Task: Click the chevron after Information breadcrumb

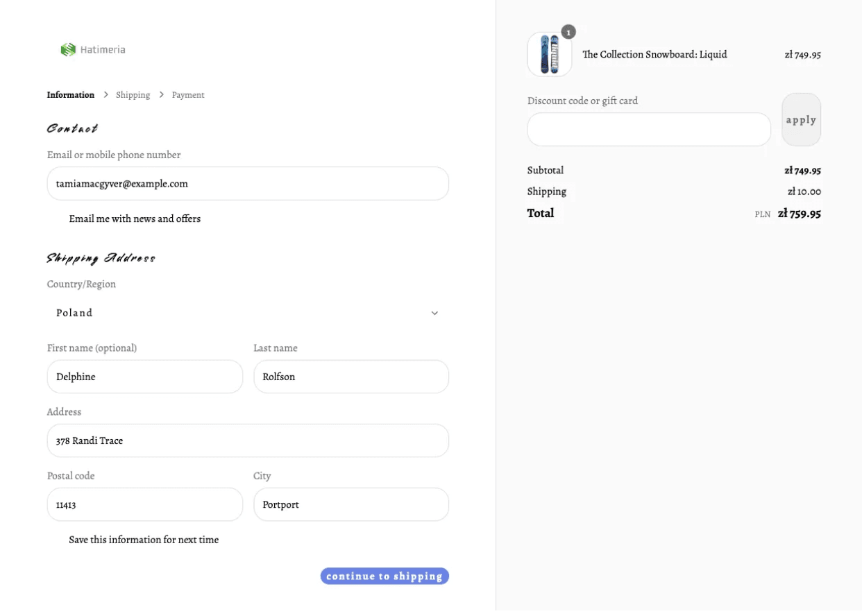Action: [x=105, y=94]
